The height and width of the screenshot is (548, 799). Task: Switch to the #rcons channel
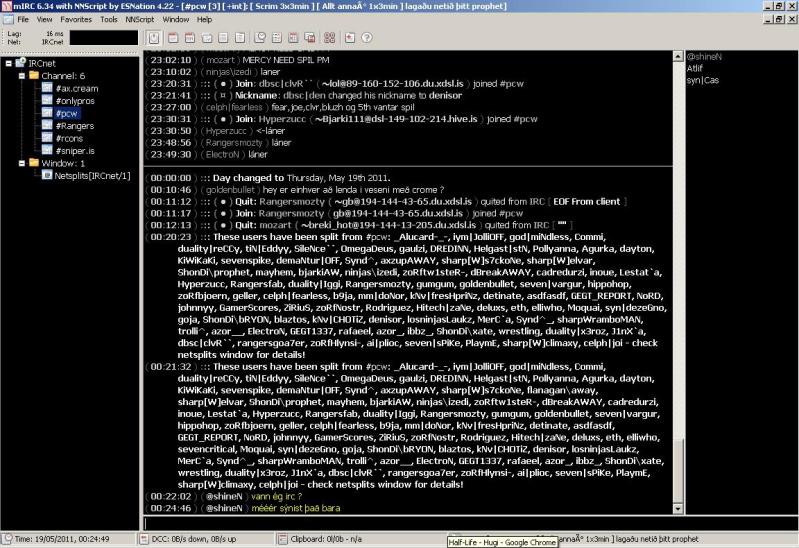click(x=69, y=138)
